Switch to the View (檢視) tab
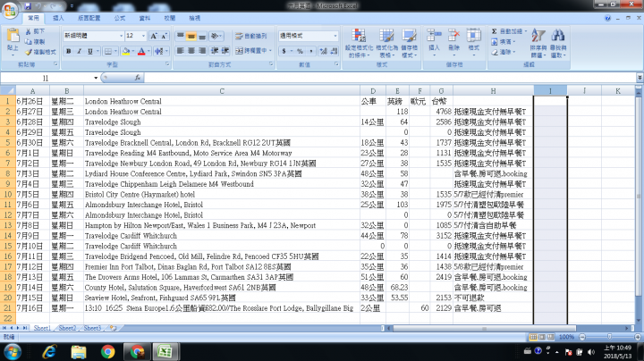 (195, 18)
